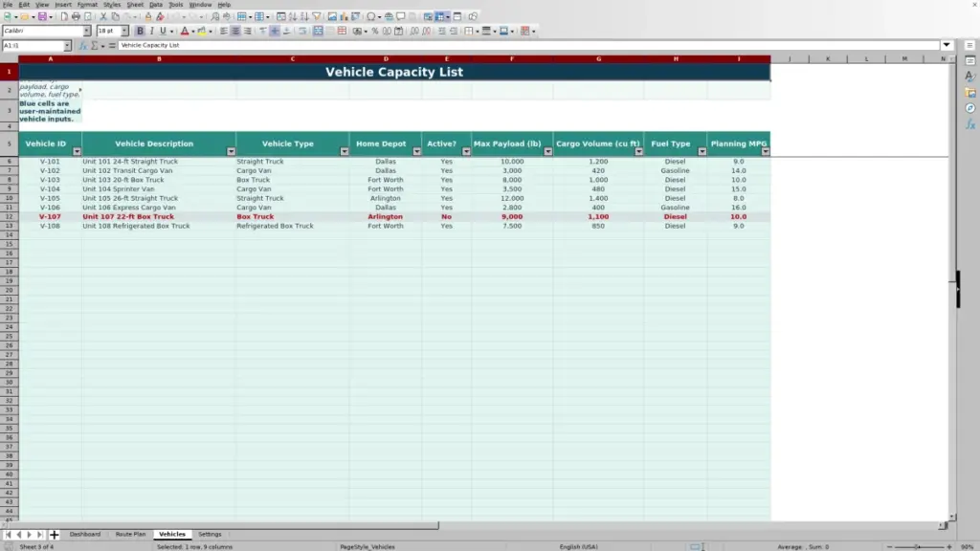Click the Clone Formatting paintbrush icon
Screen dimensions: 980x551
coord(148,17)
